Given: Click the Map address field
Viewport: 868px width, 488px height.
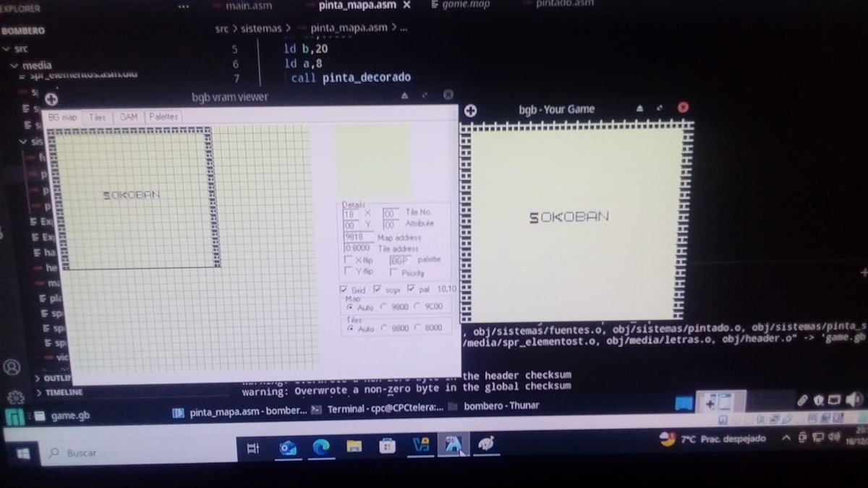Looking at the screenshot, I should [x=358, y=236].
